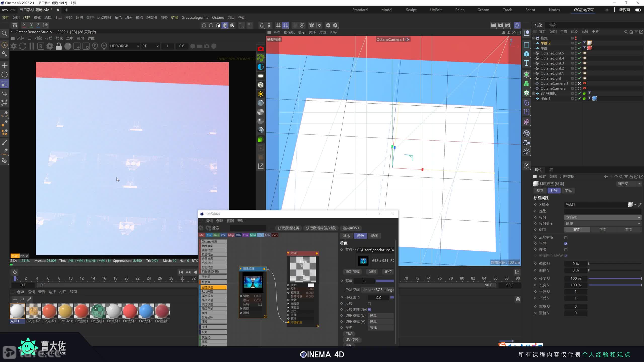This screenshot has width=644, height=362.
Task: Select the Rotate tool in left toolbar
Action: click(5, 75)
